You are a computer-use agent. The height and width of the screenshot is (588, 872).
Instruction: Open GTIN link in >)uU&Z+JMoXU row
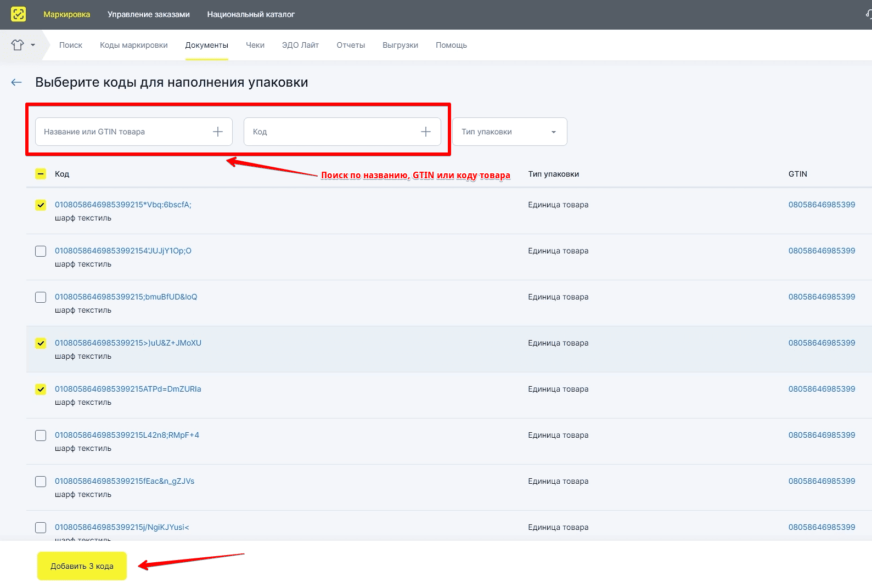[822, 343]
